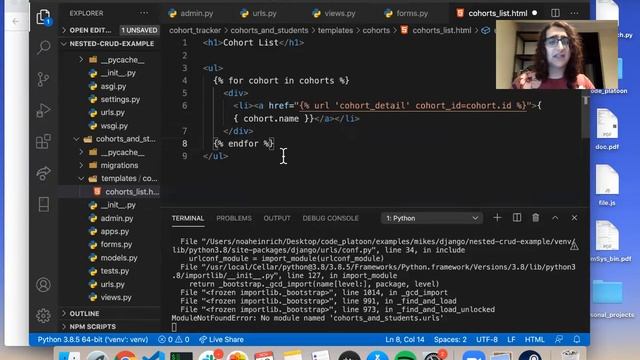
Task: Switch to views.py editor tab
Action: [334, 13]
